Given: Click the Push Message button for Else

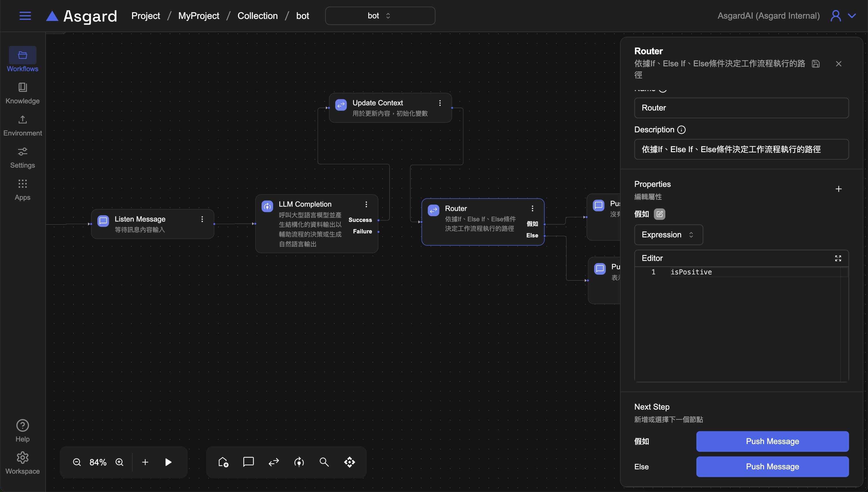Looking at the screenshot, I should tap(772, 466).
